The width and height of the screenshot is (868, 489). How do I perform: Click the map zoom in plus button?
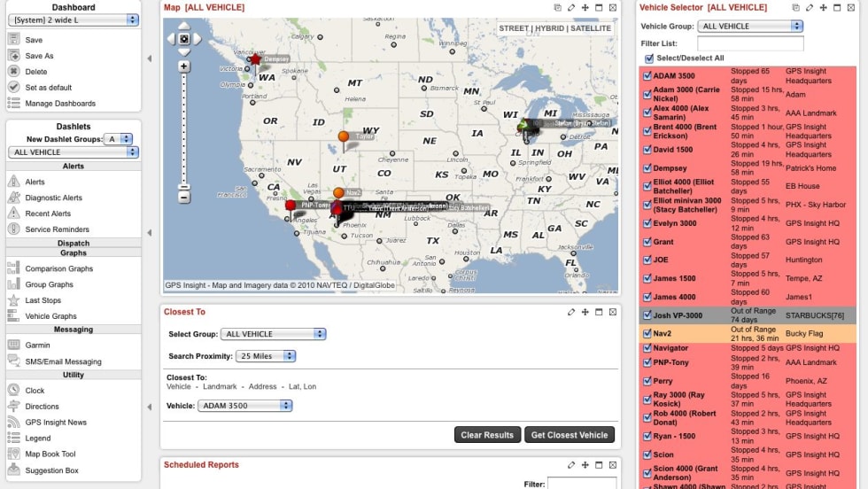pyautogui.click(x=184, y=66)
